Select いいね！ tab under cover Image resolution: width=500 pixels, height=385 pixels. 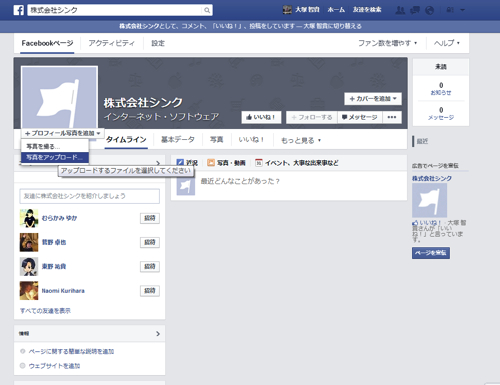(x=251, y=140)
